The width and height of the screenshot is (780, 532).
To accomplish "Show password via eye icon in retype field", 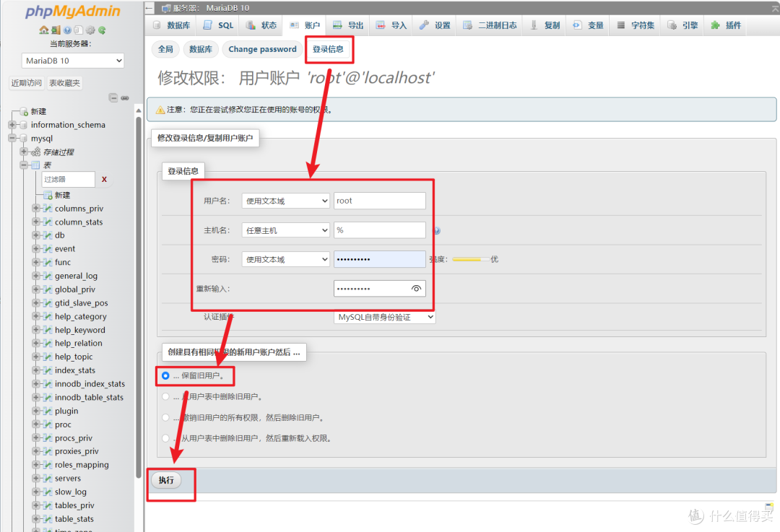I will coord(416,289).
